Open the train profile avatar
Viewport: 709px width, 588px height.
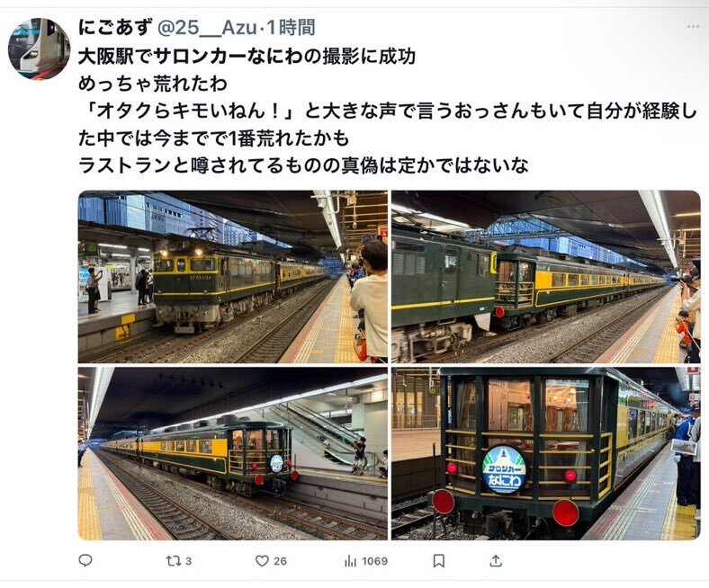pyautogui.click(x=40, y=49)
